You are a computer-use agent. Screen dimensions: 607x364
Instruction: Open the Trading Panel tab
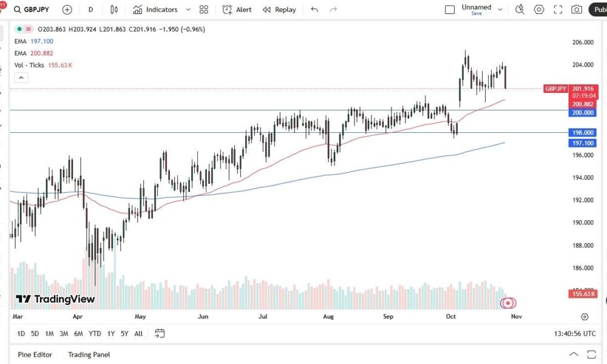pyautogui.click(x=89, y=354)
